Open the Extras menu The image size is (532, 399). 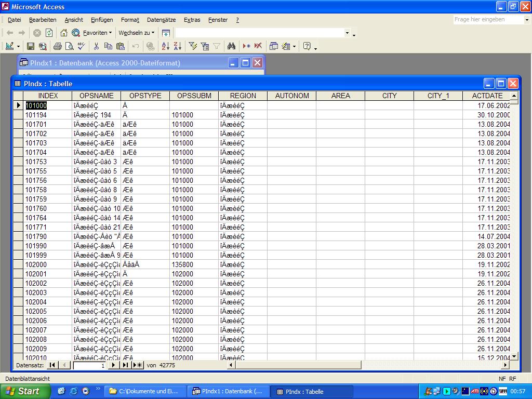[192, 20]
